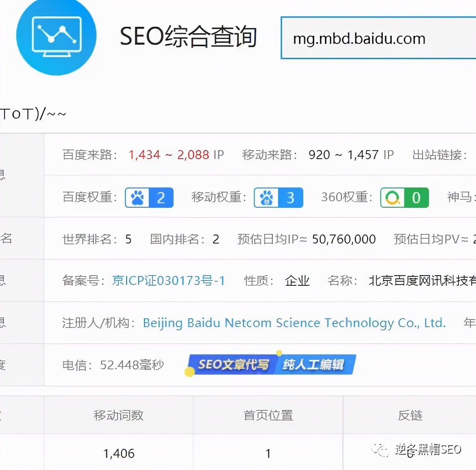Image resolution: width=476 pixels, height=470 pixels.
Task: Switch to the 移动词数 column header
Action: click(x=118, y=415)
